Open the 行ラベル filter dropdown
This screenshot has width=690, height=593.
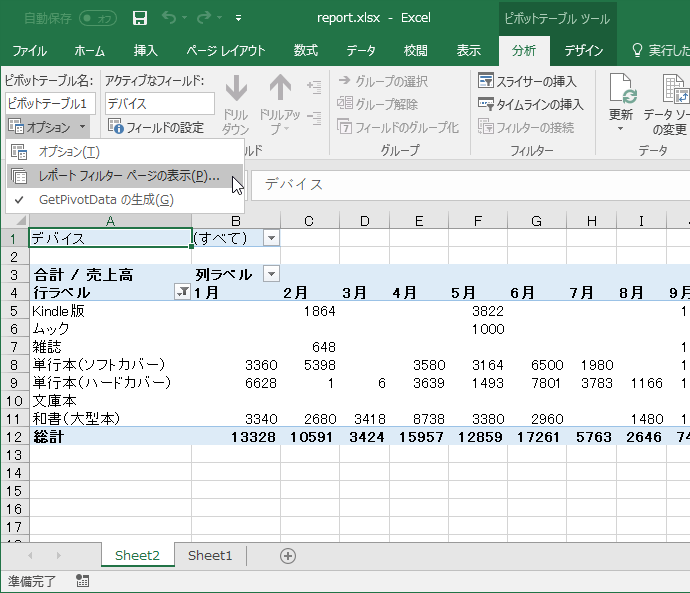point(182,292)
